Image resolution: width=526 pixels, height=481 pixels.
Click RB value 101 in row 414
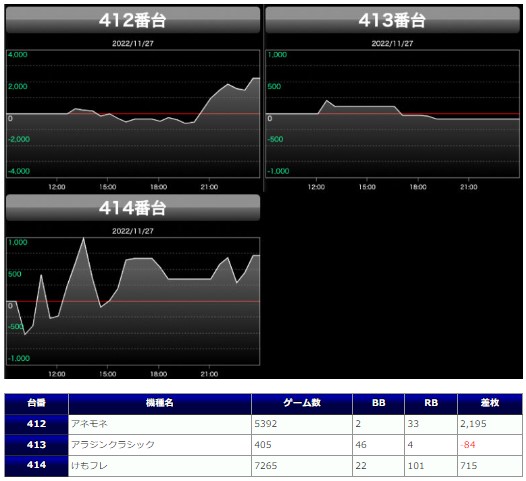pyautogui.click(x=416, y=466)
